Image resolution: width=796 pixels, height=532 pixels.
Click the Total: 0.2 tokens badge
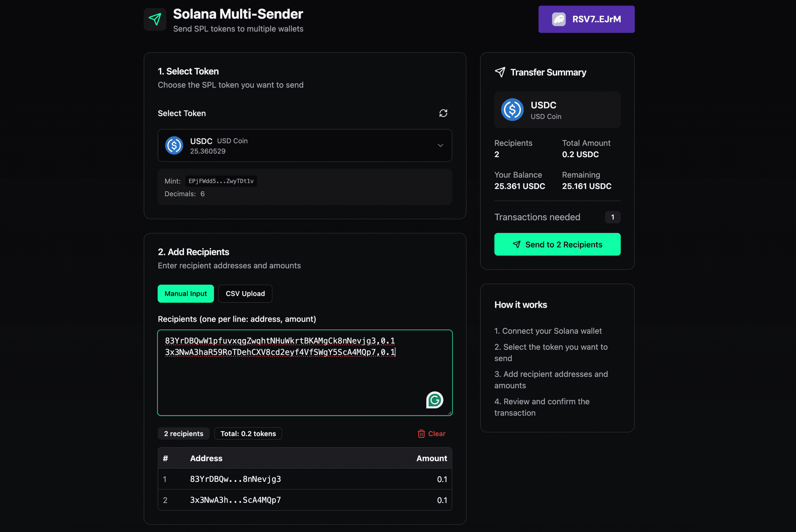click(248, 433)
